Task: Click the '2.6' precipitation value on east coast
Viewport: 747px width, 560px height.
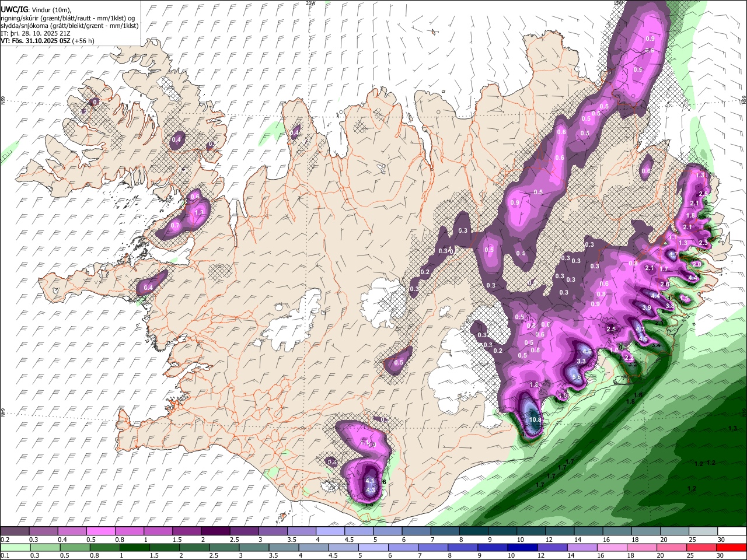Action: (x=665, y=284)
